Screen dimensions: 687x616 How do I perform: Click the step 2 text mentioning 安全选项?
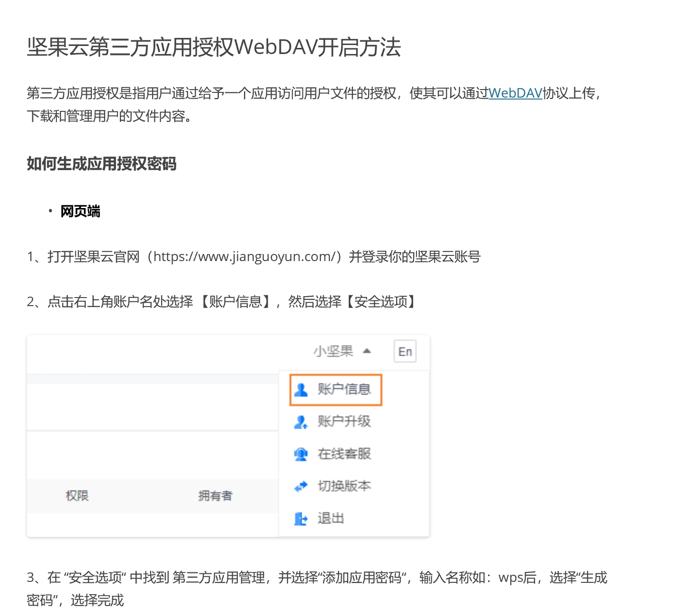[222, 302]
